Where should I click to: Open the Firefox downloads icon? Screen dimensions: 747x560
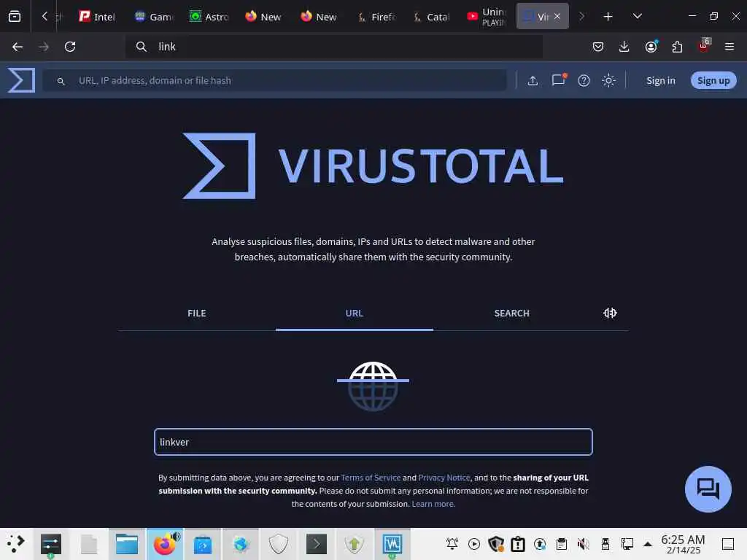624,47
